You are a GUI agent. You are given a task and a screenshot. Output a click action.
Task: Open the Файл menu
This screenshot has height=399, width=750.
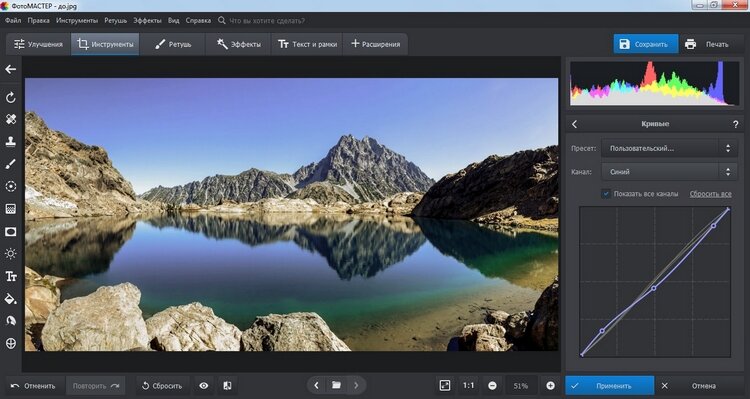(13, 21)
